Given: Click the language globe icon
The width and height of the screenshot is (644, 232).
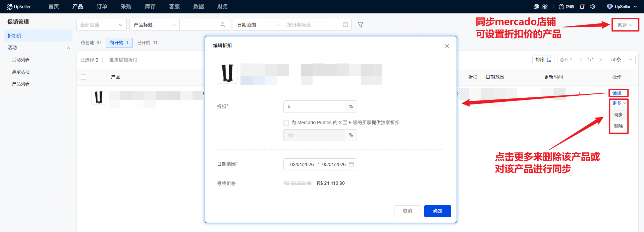Looking at the screenshot, I should point(536,7).
